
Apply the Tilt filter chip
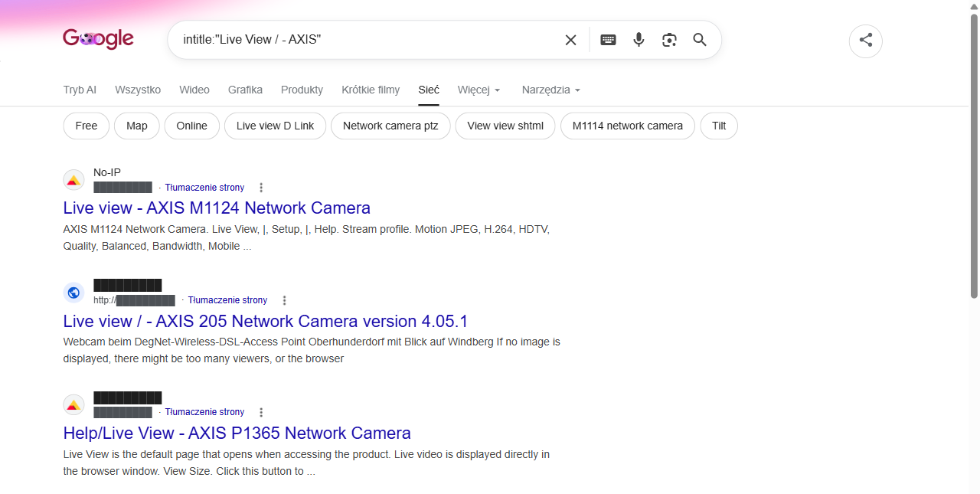719,126
